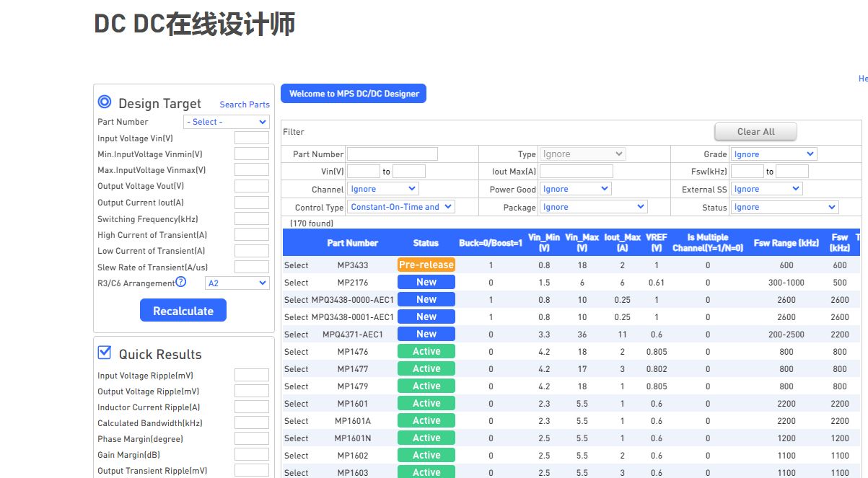Image resolution: width=868 pixels, height=478 pixels.
Task: Focus the Slew Rate of Transient field
Action: click(252, 267)
